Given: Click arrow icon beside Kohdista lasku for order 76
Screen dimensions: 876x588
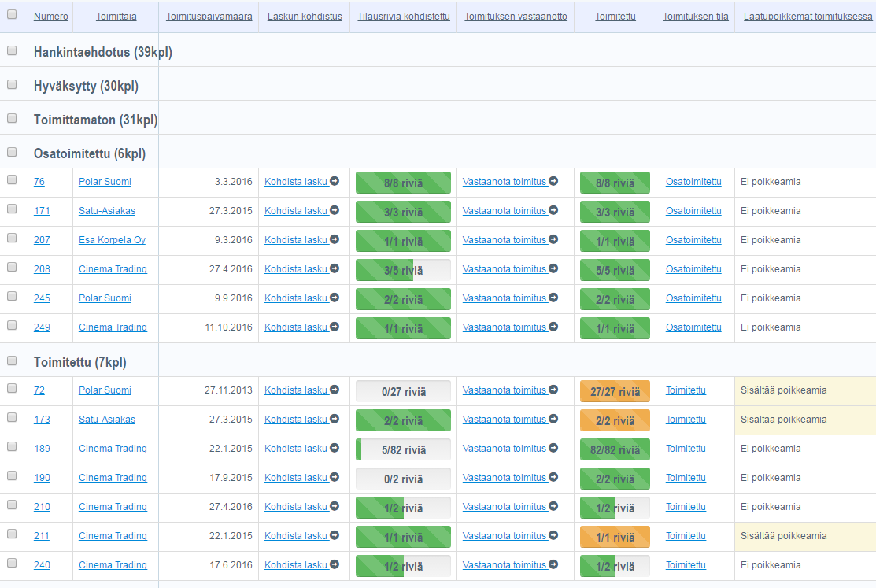Looking at the screenshot, I should (x=335, y=182).
